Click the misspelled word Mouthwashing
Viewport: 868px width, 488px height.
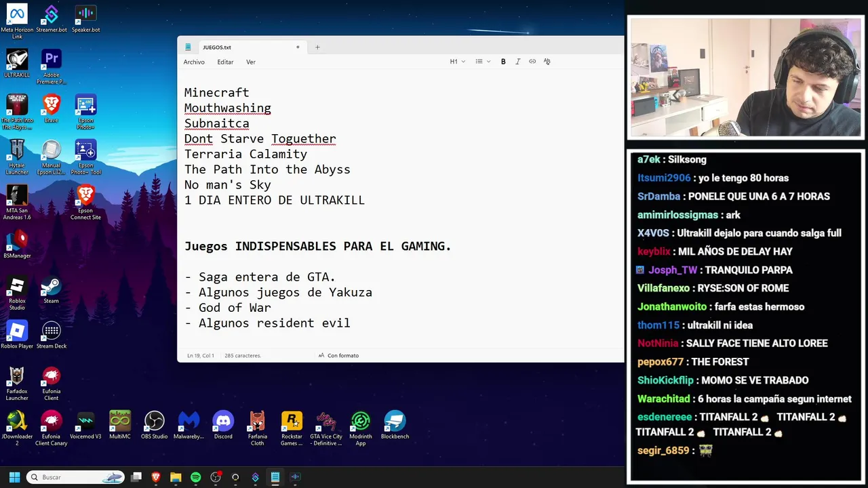(227, 108)
